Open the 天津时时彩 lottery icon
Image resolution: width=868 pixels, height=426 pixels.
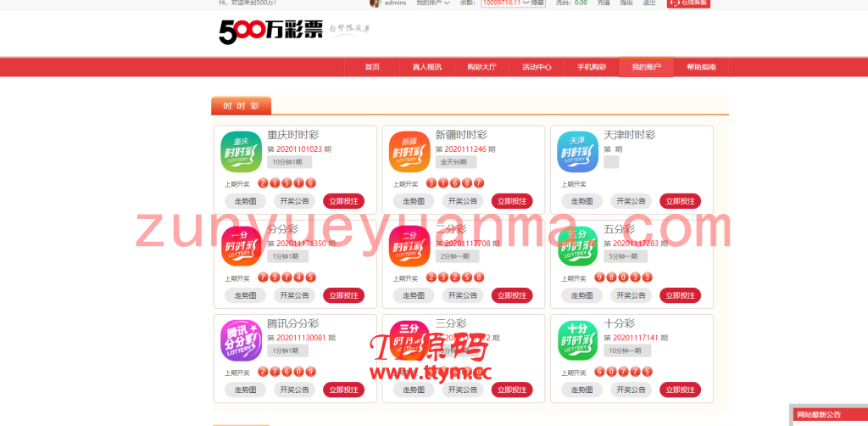tap(577, 152)
